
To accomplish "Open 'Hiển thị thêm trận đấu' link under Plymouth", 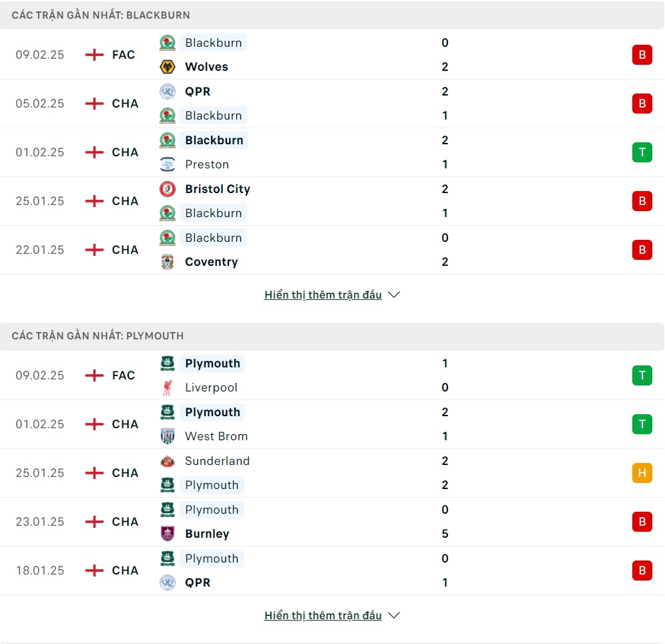I will 322,615.
